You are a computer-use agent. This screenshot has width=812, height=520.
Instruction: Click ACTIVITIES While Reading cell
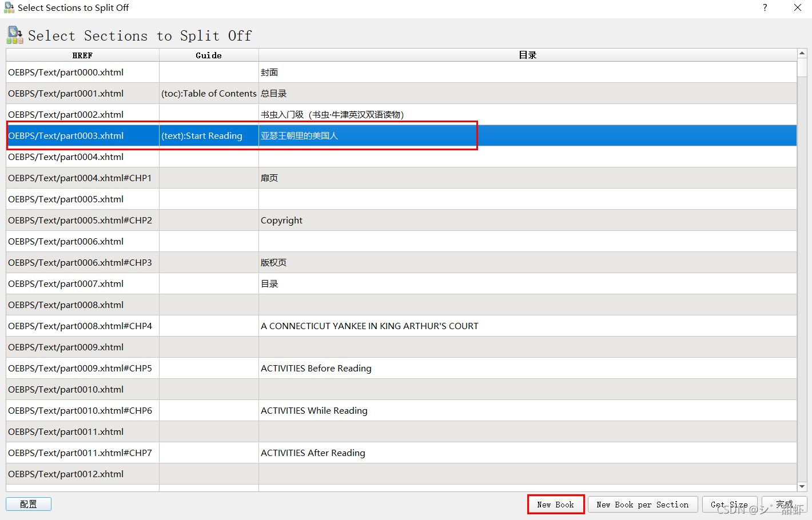[x=527, y=410]
